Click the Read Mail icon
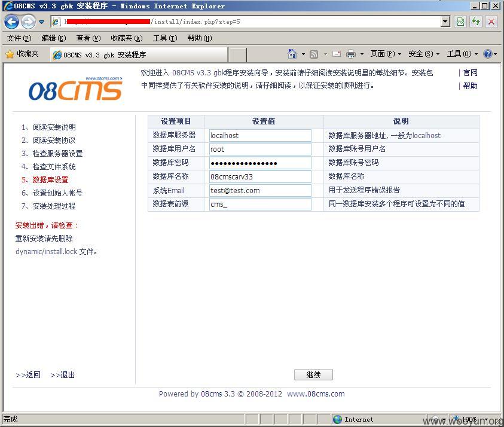The width and height of the screenshot is (504, 427). [x=337, y=54]
